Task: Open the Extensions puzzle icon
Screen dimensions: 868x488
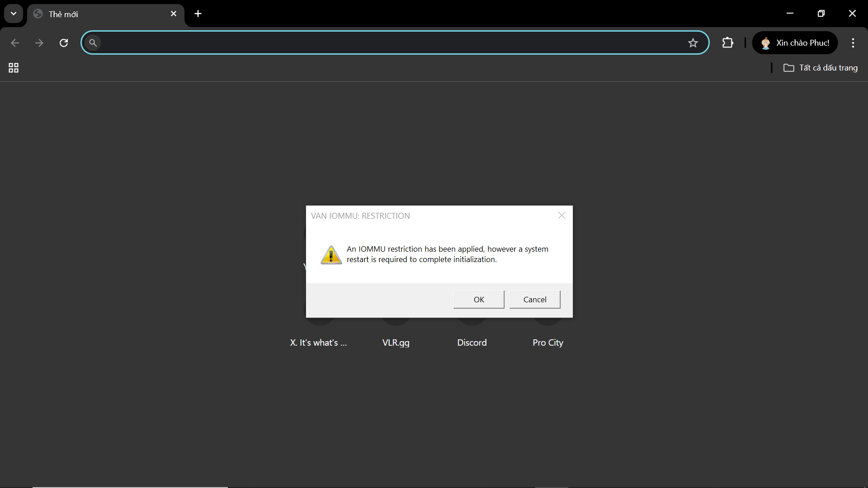Action: [x=727, y=43]
